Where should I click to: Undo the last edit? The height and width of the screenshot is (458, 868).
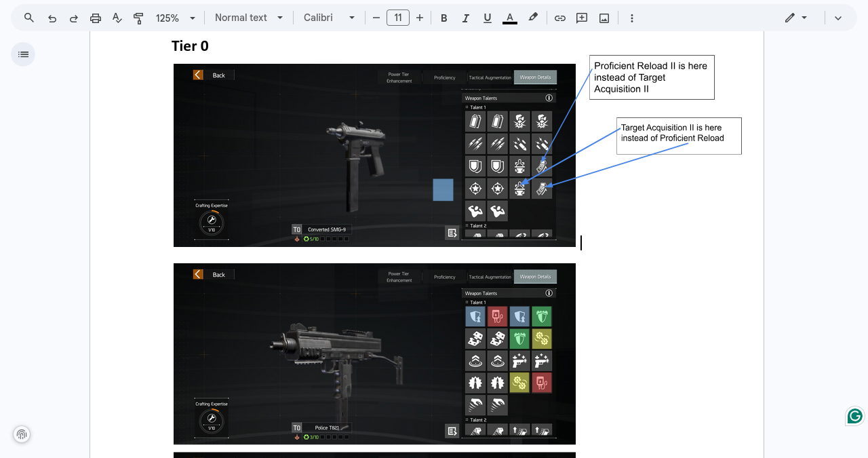52,18
